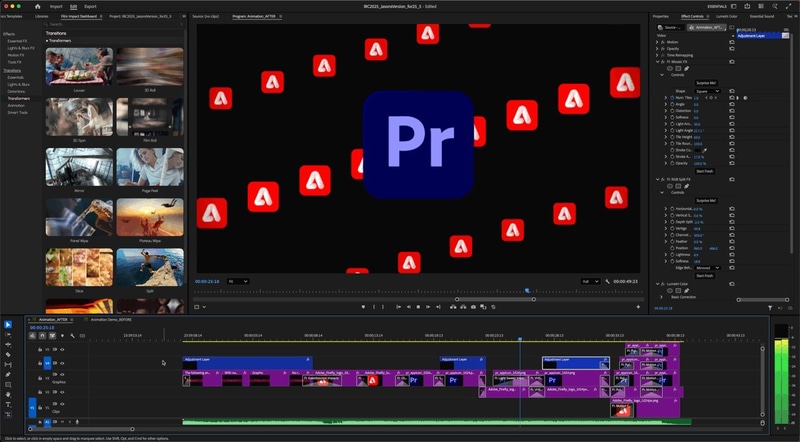Expand the Opacity effect properties
800x442 pixels.
tap(657, 48)
